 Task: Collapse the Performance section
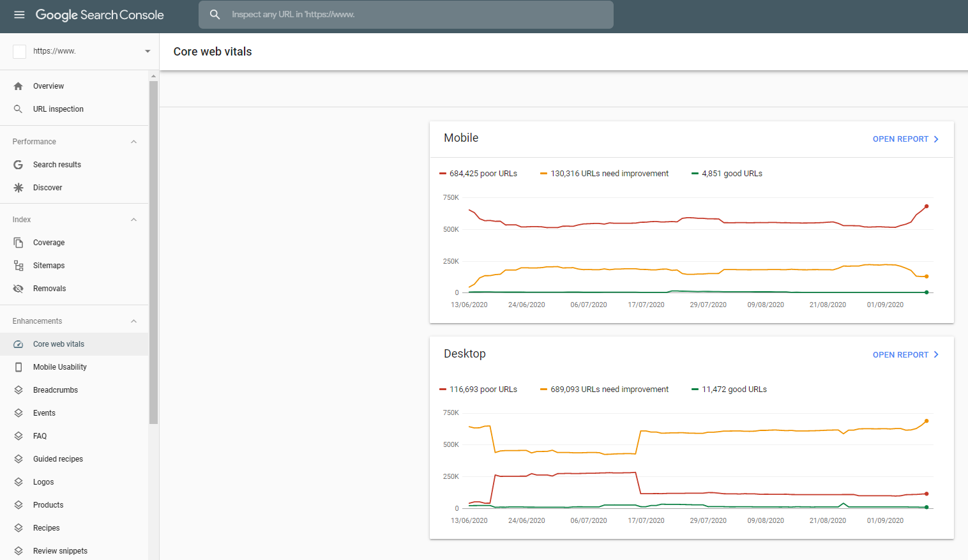coord(133,142)
